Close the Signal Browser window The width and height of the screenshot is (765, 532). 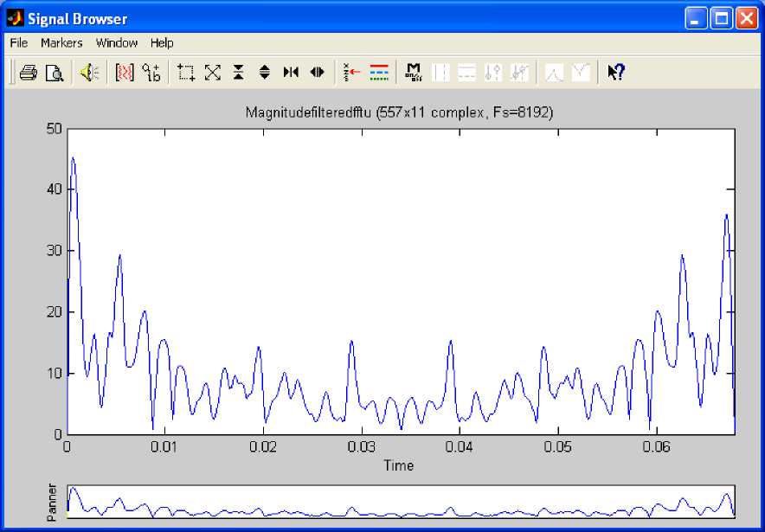click(747, 19)
